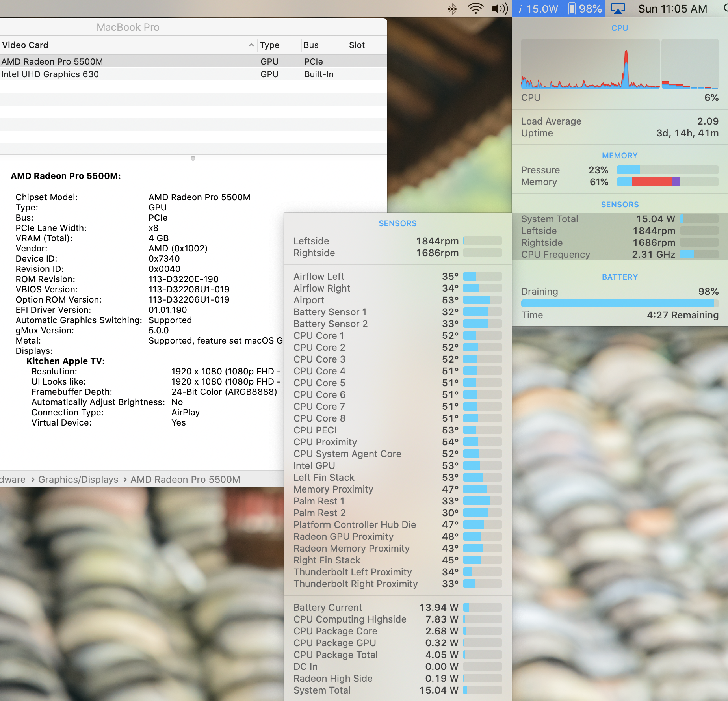Click the Radeon Memory Proximity 43° row
This screenshot has width=728, height=701.
click(x=397, y=548)
